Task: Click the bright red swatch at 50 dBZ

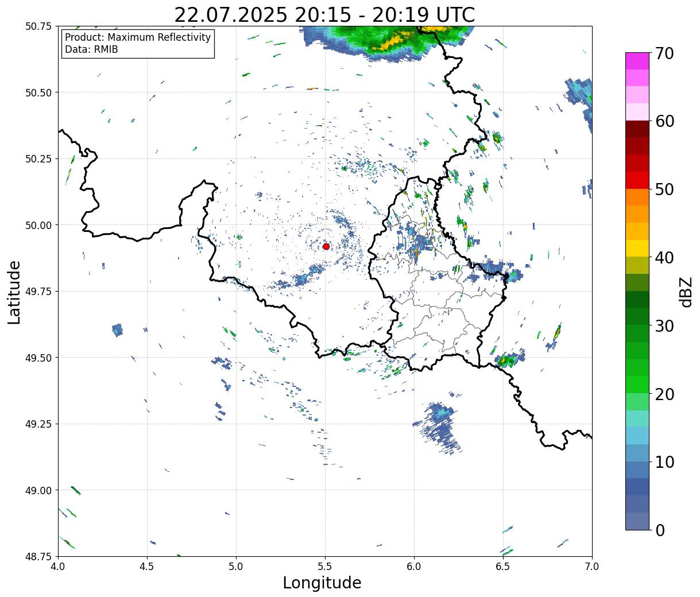Action: pos(637,180)
